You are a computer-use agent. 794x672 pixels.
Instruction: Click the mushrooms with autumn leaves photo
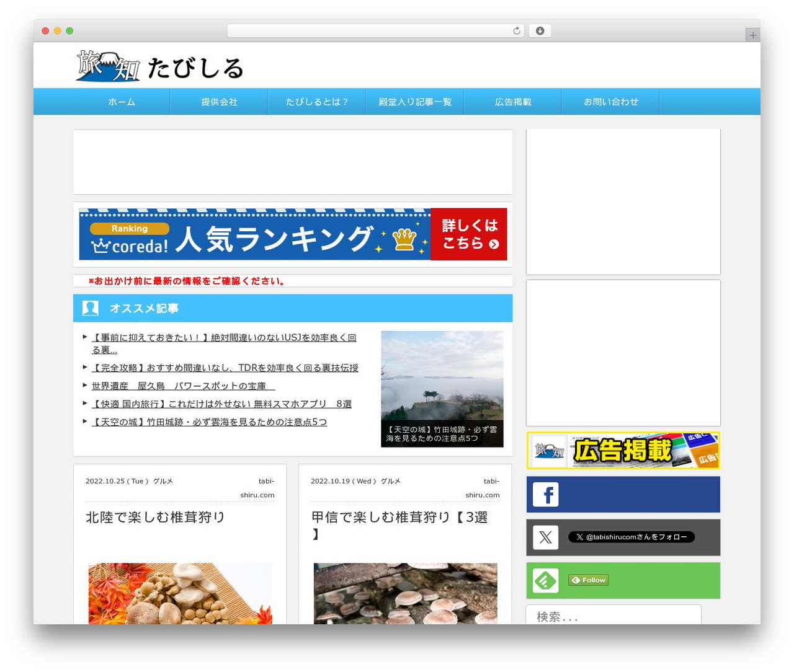pyautogui.click(x=181, y=593)
